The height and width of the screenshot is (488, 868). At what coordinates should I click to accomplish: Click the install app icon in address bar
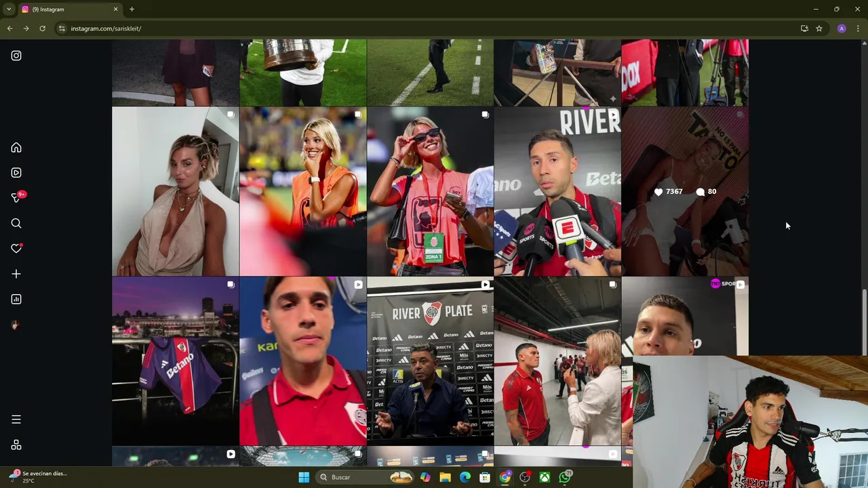(x=804, y=28)
